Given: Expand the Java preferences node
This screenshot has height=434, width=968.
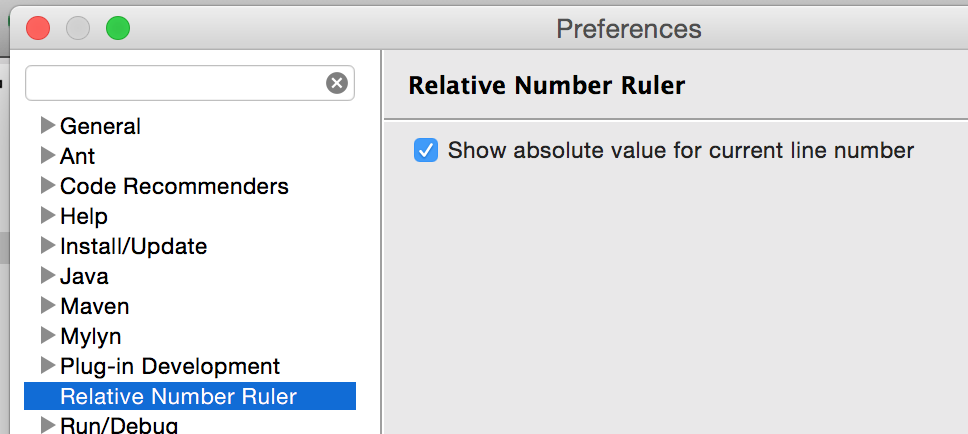Looking at the screenshot, I should (48, 276).
